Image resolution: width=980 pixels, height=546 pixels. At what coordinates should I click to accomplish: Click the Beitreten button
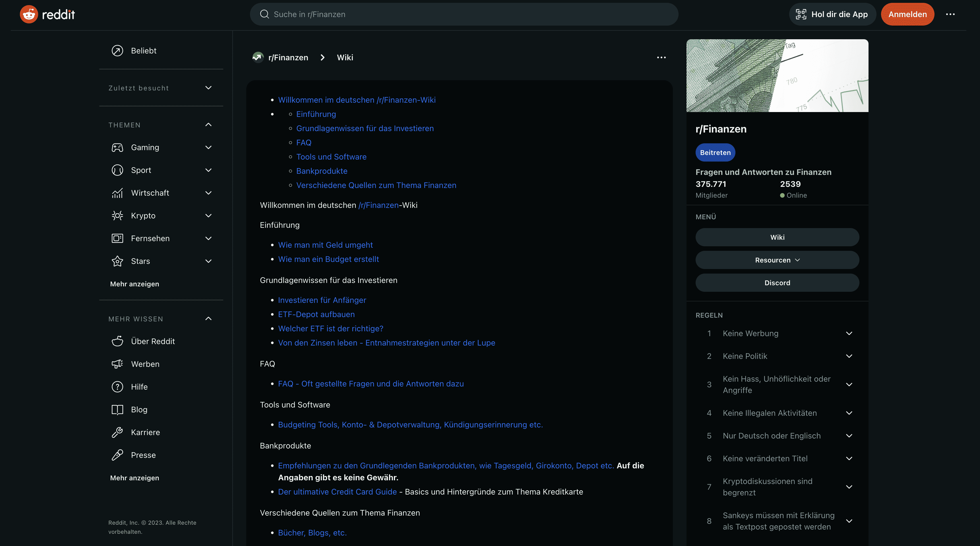(715, 152)
